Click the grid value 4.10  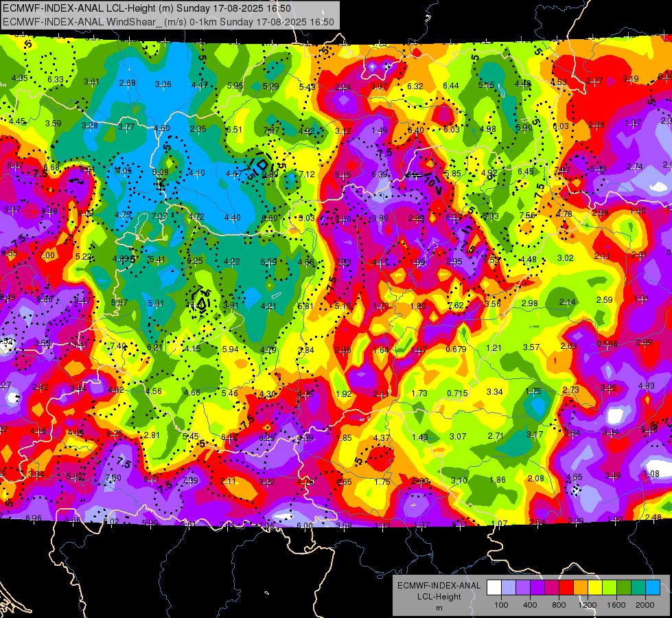coord(197,173)
